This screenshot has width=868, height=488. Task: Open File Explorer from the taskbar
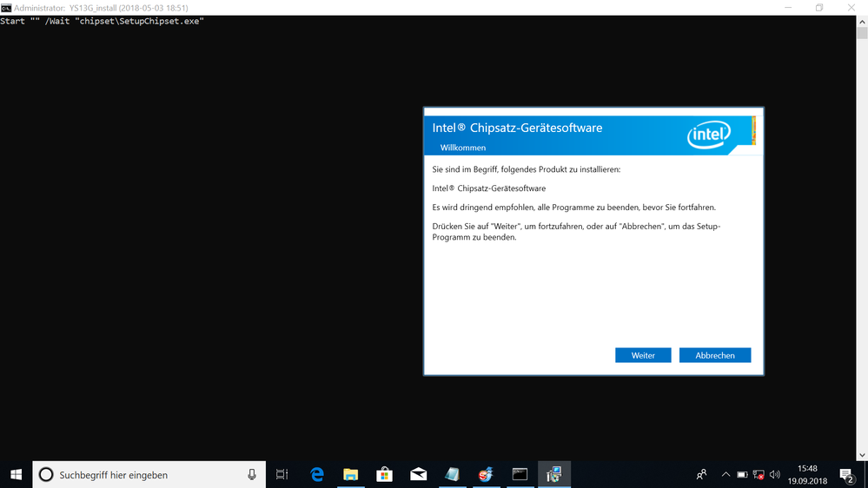[x=350, y=475]
